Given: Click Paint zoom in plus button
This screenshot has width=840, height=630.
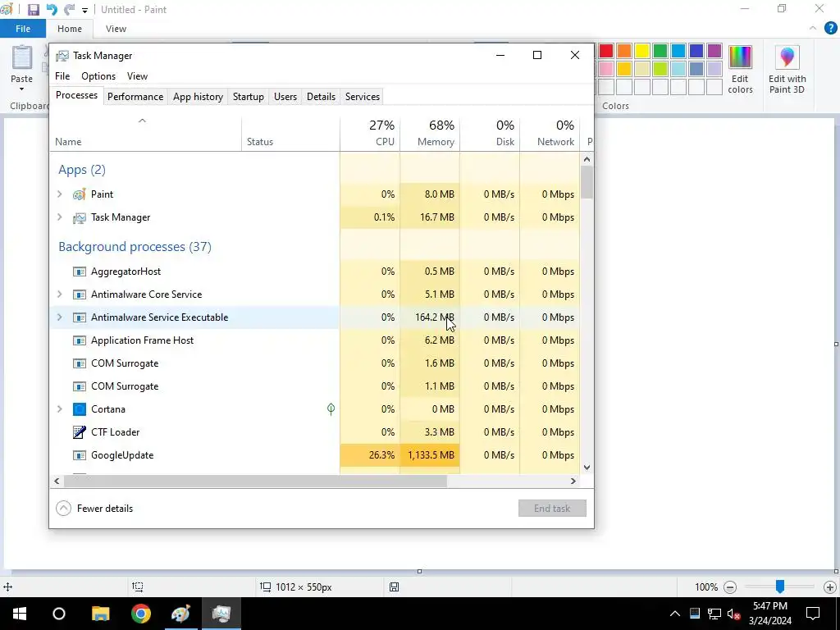Looking at the screenshot, I should tap(830, 587).
